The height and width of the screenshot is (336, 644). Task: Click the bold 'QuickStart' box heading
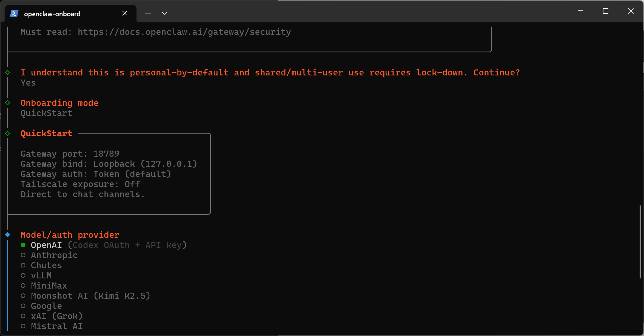pos(47,133)
